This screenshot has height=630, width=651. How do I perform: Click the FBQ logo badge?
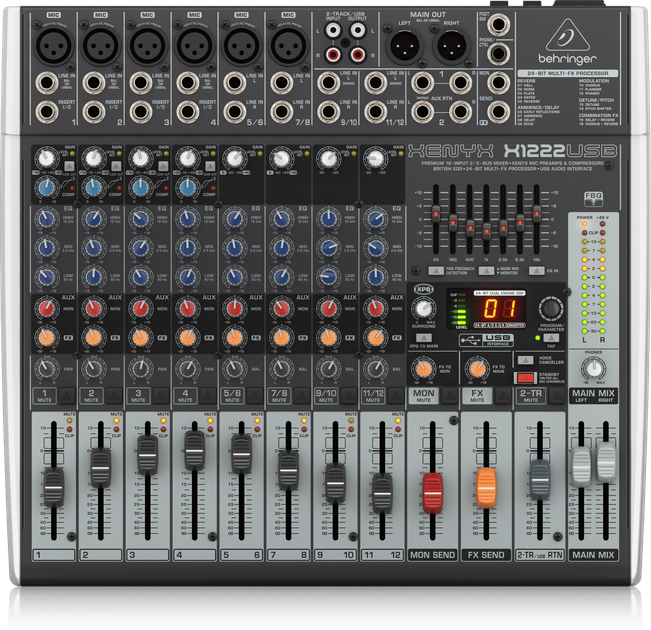(593, 199)
